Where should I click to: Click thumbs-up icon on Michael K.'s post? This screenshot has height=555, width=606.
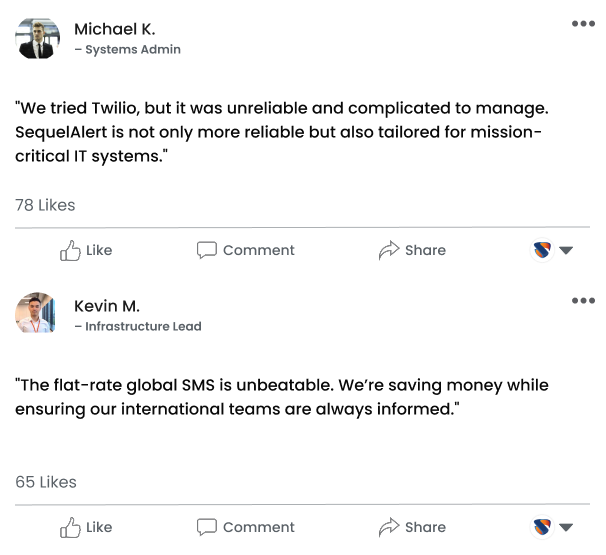[70, 250]
